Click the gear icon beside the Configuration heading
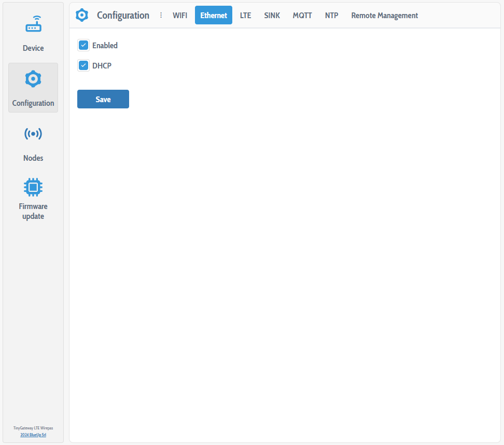504x445 pixels. tap(82, 16)
